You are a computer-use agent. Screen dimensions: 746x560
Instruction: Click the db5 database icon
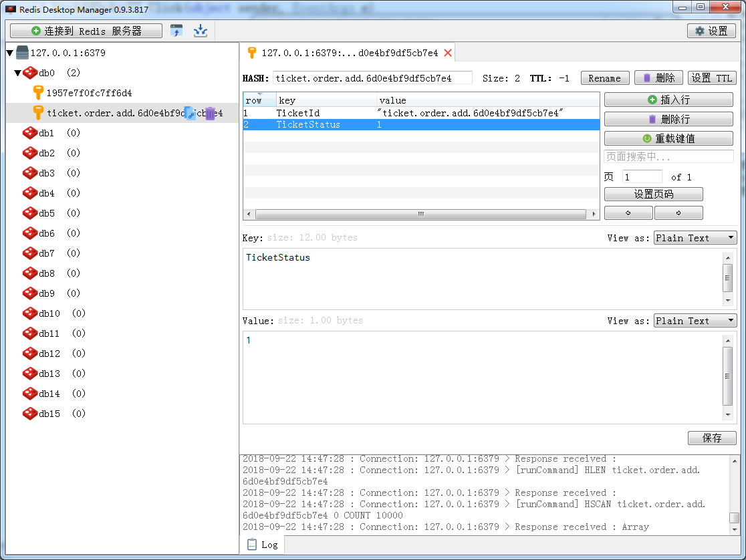coord(30,213)
